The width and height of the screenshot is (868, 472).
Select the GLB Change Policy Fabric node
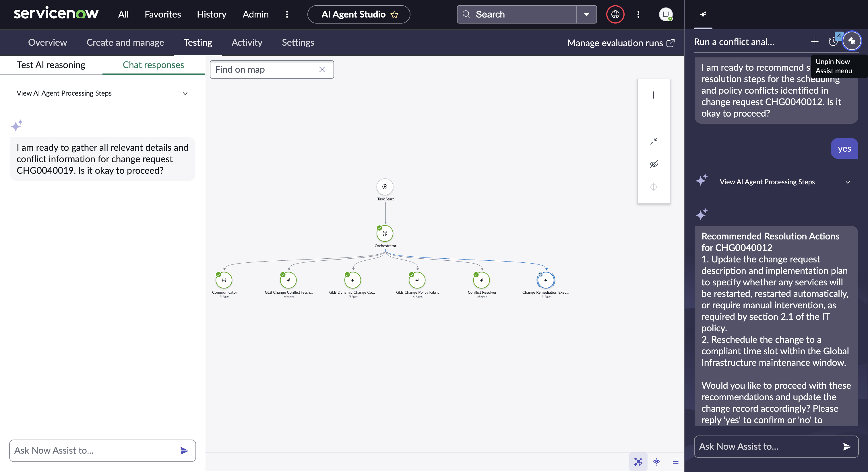[x=417, y=280]
